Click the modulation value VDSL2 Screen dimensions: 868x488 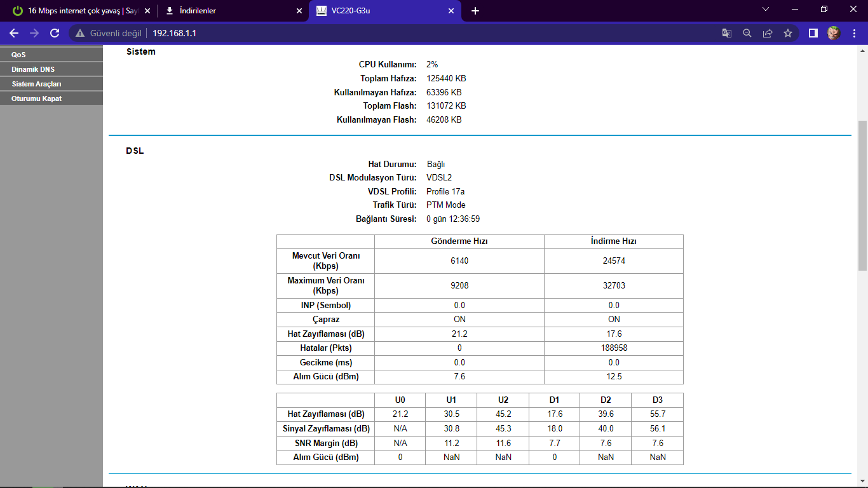439,178
